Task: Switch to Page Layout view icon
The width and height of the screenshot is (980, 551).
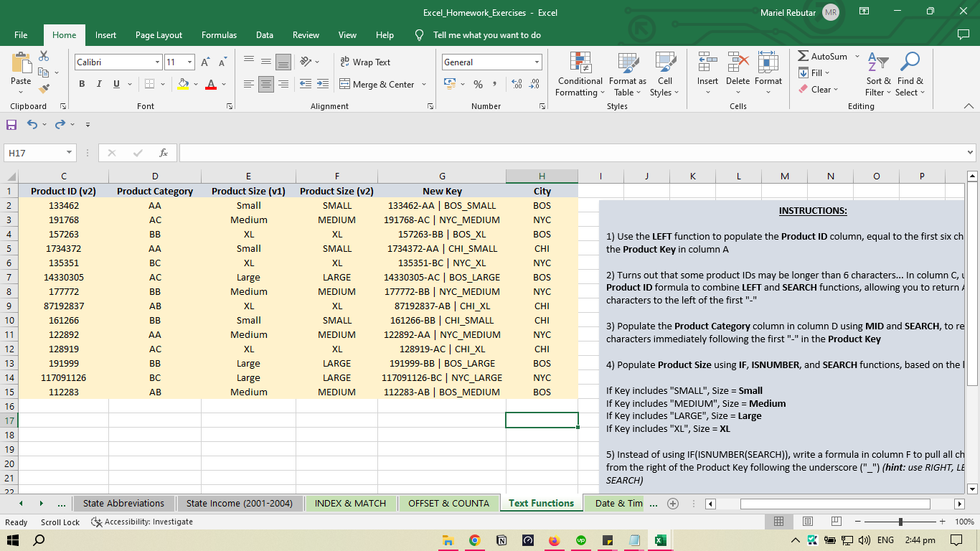Action: 808,522
